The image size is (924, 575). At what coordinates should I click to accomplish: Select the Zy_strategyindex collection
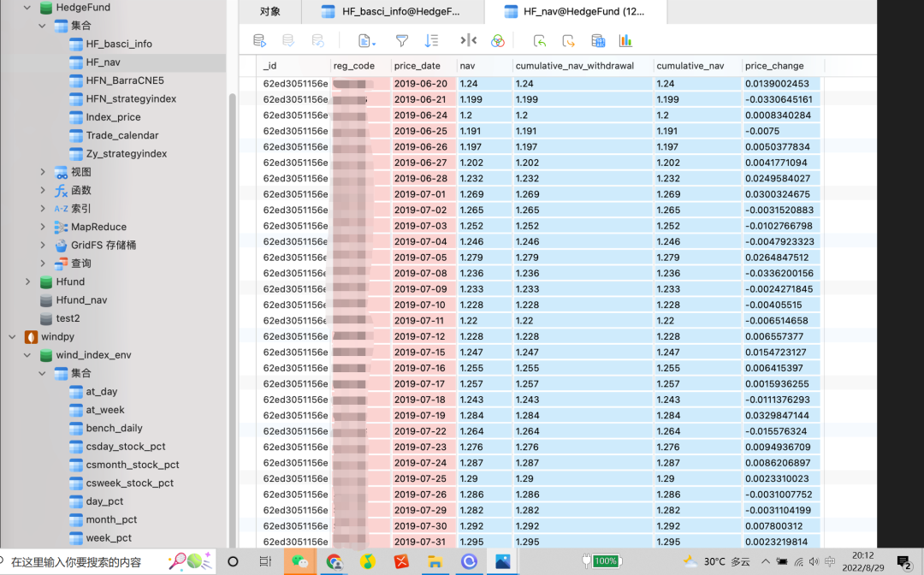click(126, 153)
